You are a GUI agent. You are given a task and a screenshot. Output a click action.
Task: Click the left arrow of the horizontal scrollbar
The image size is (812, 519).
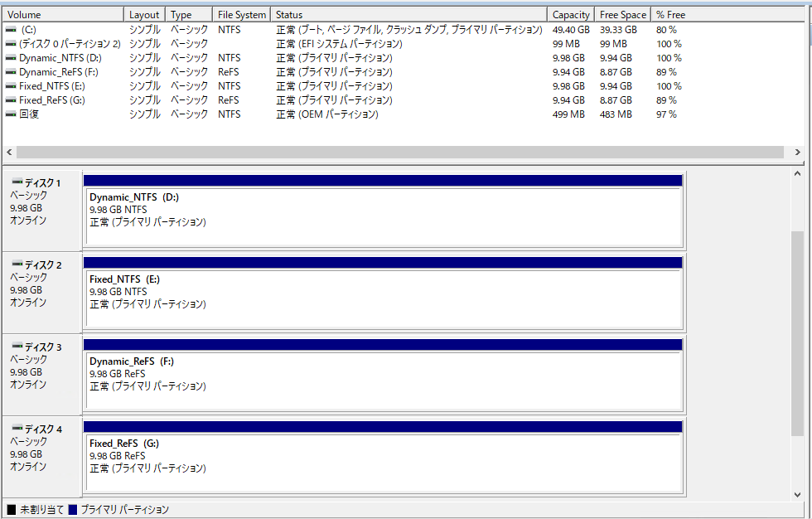click(x=9, y=153)
